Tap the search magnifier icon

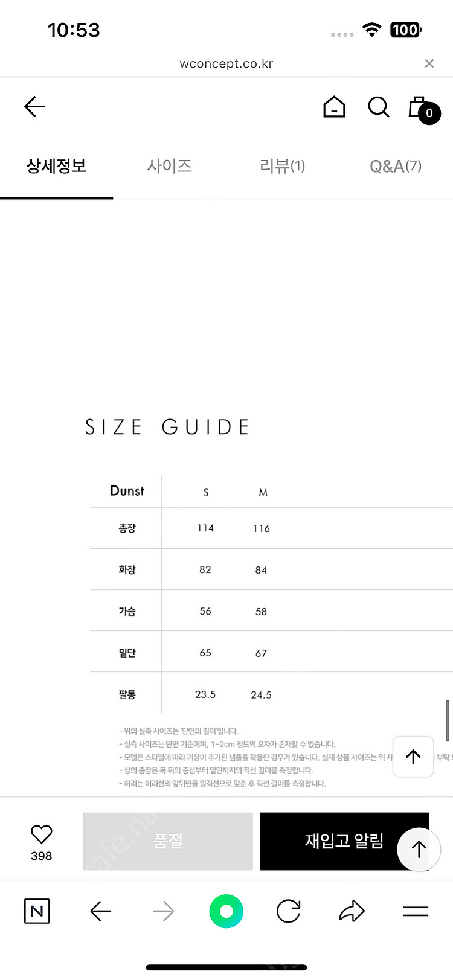point(379,107)
